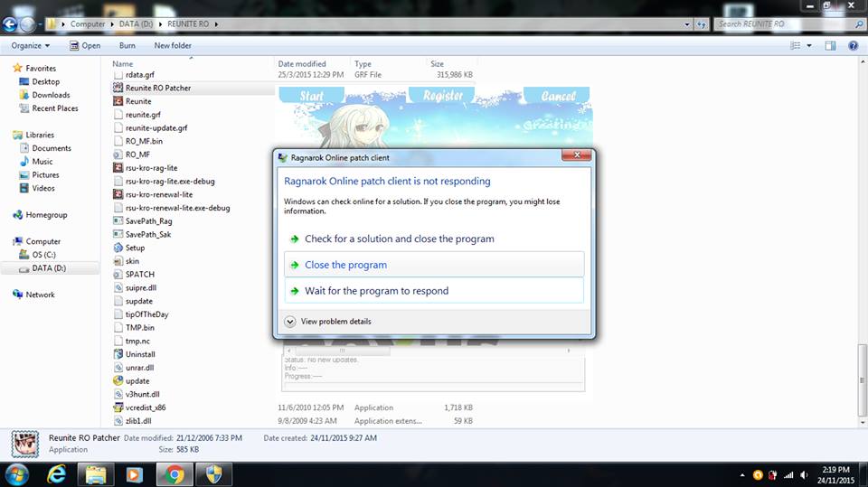The image size is (868, 487).
Task: Sort files by the Type column header
Action: (363, 64)
